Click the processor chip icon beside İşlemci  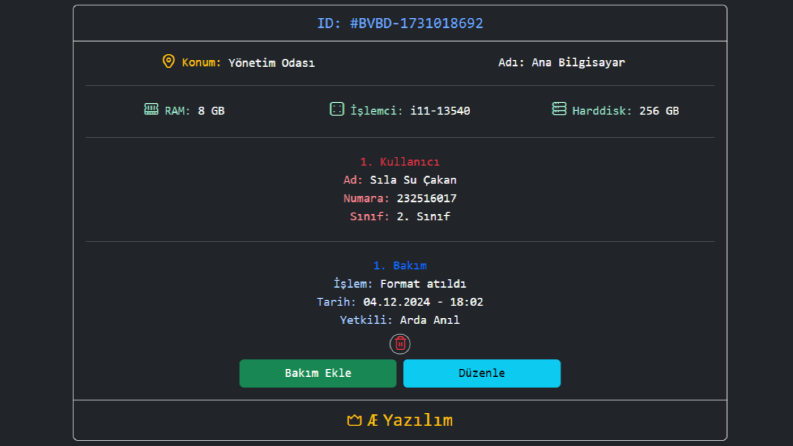pos(337,109)
